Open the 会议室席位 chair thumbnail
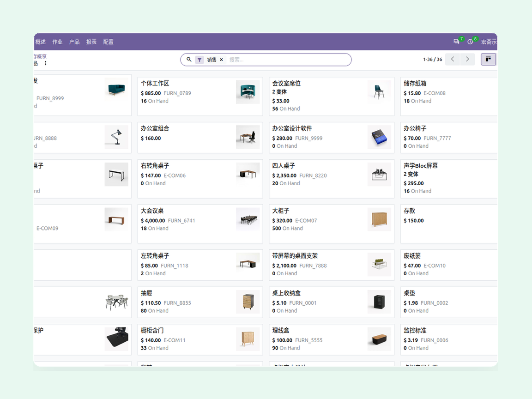 coord(379,92)
